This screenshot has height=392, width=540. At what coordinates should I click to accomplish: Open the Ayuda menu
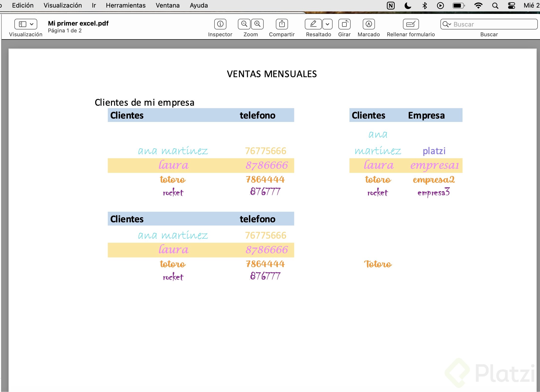pos(199,5)
